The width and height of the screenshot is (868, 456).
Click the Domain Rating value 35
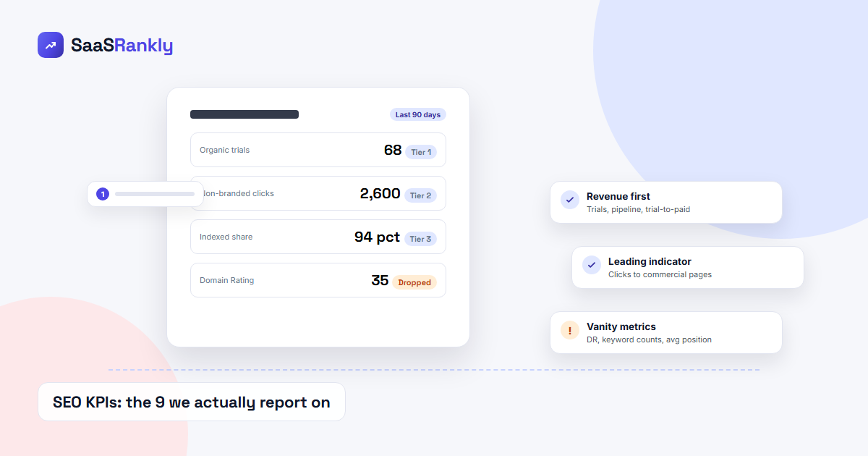[380, 280]
